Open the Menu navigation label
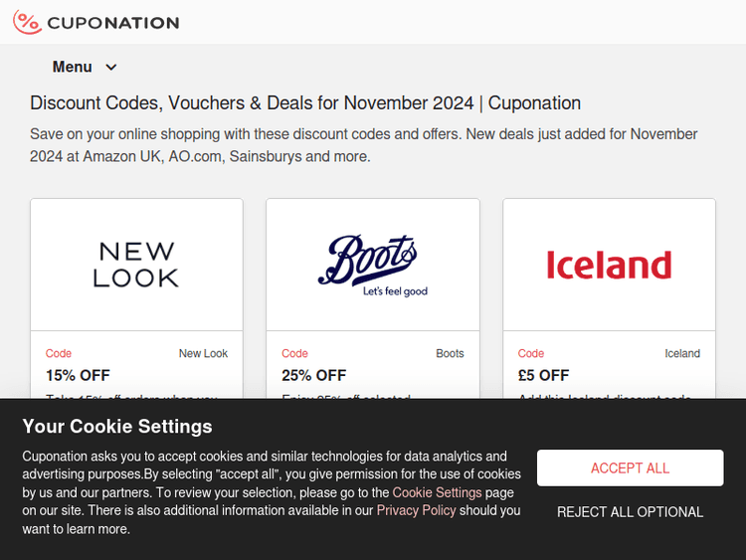Viewport: 746px width, 560px height. (x=73, y=68)
